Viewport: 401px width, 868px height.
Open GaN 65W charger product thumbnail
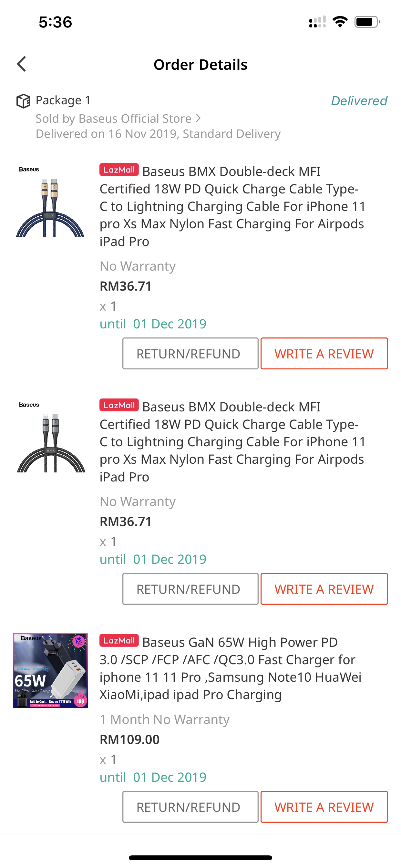[x=50, y=670]
